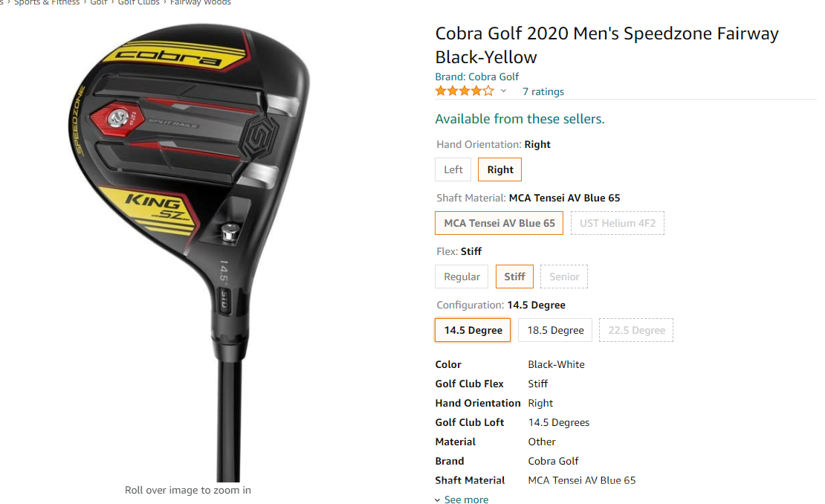The width and height of the screenshot is (825, 504).
Task: Select Right hand orientation option
Action: (x=500, y=169)
